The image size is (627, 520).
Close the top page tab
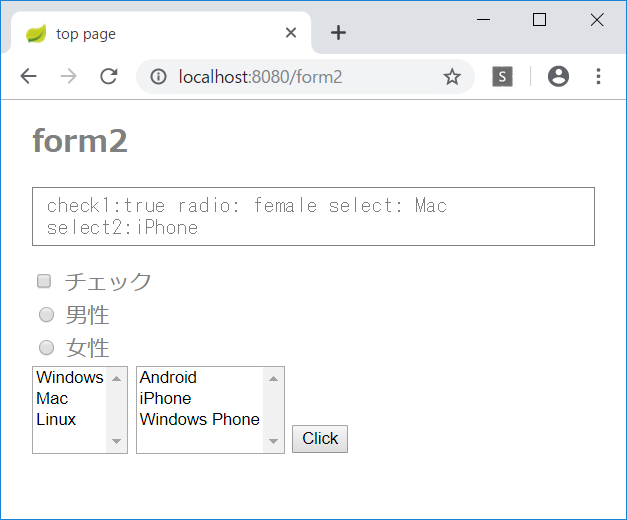click(291, 33)
